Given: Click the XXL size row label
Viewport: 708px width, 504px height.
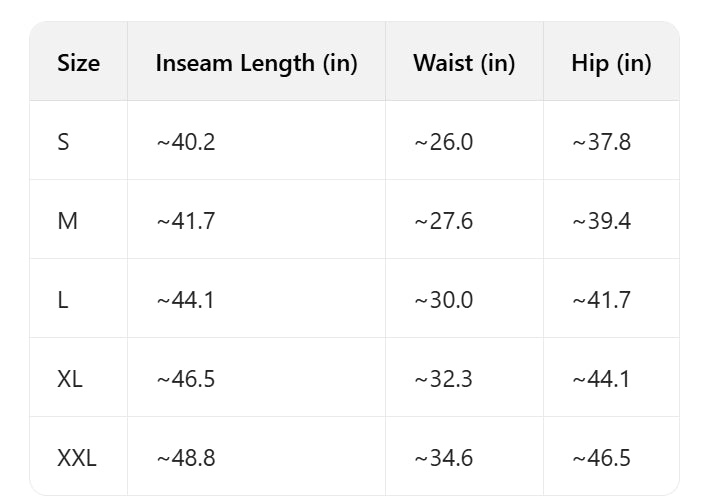Looking at the screenshot, I should (77, 458).
